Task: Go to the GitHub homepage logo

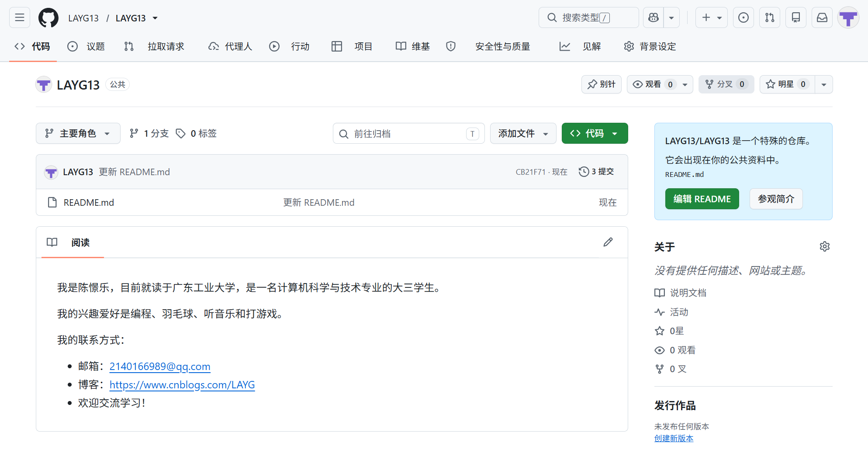Action: [x=48, y=18]
